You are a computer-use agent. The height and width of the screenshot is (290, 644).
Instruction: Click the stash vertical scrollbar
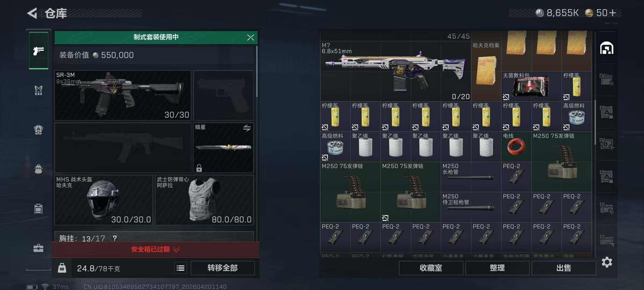pos(595,119)
